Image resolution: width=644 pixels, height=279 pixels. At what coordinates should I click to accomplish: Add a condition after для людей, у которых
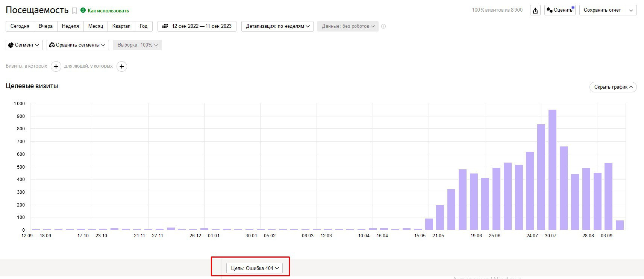[x=122, y=66]
